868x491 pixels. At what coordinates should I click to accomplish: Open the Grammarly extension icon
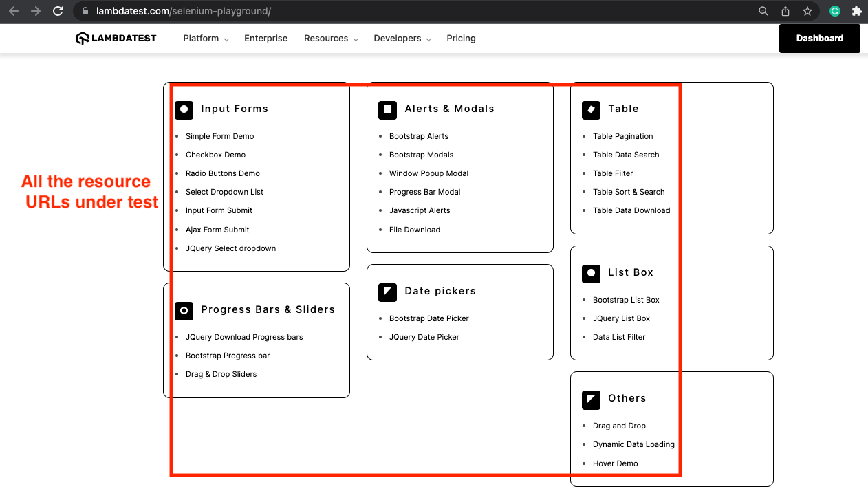point(834,11)
